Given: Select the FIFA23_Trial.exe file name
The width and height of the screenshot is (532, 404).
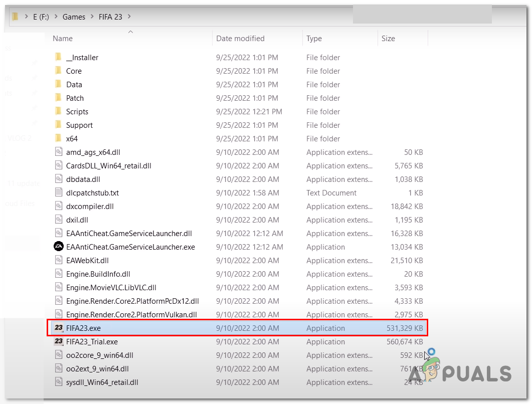Looking at the screenshot, I should pyautogui.click(x=92, y=342).
